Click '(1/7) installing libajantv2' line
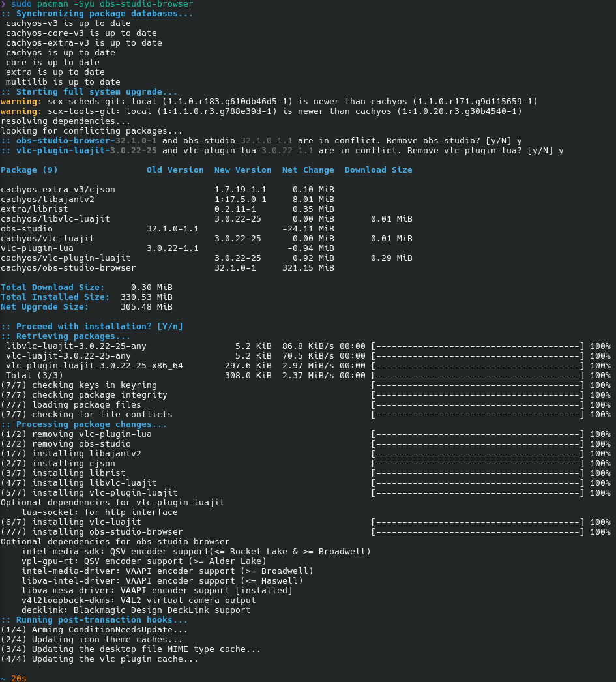Screen dimensions: 616x682 (x=306, y=454)
